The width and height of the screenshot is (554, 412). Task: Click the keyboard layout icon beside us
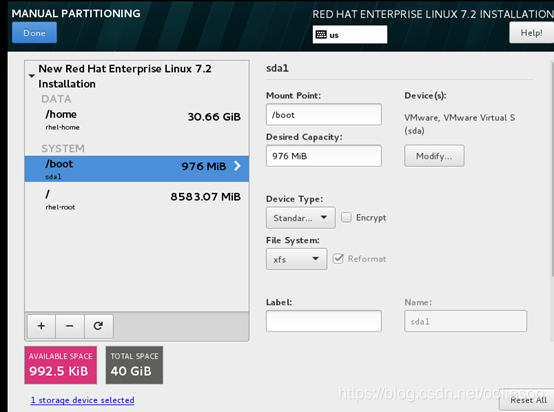coord(321,35)
